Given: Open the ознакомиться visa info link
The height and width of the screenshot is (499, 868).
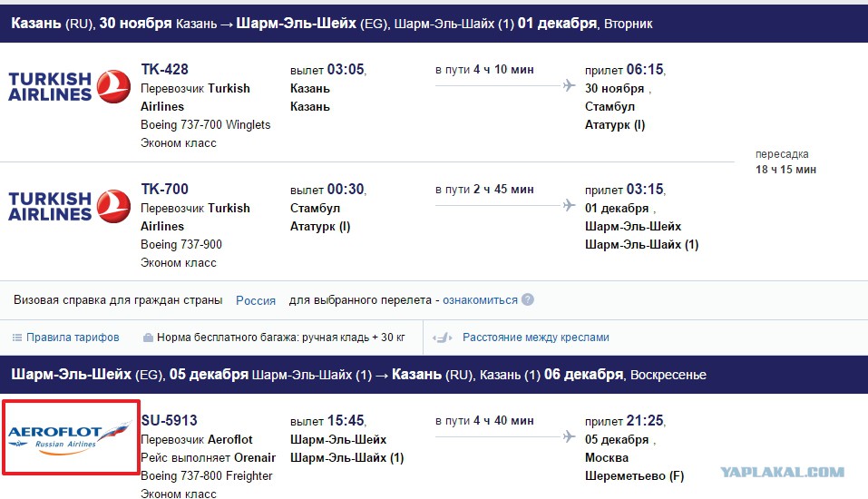Looking at the screenshot, I should point(480,300).
